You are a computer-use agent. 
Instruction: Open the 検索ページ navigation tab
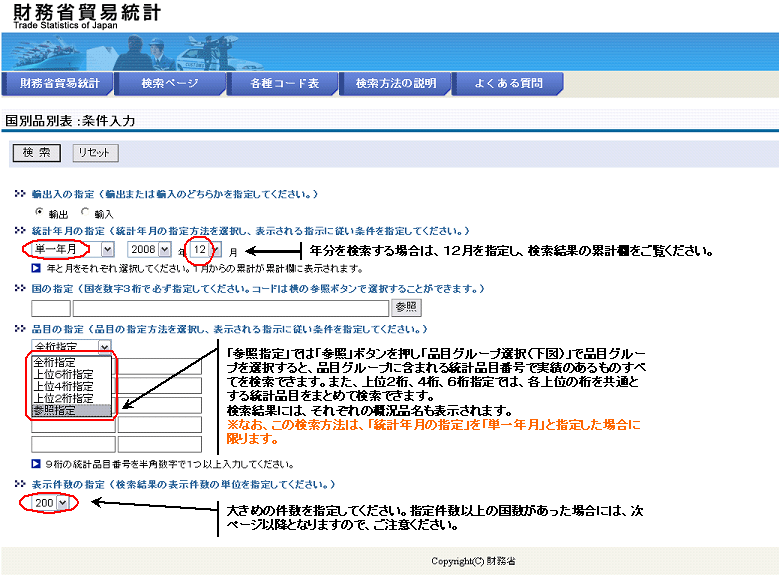[170, 83]
